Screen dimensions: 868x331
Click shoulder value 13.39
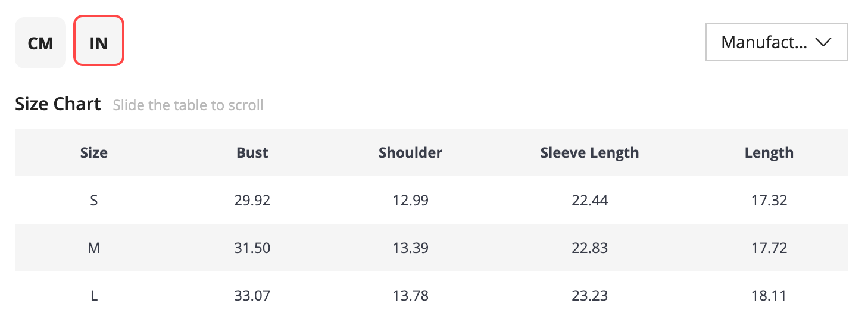411,248
